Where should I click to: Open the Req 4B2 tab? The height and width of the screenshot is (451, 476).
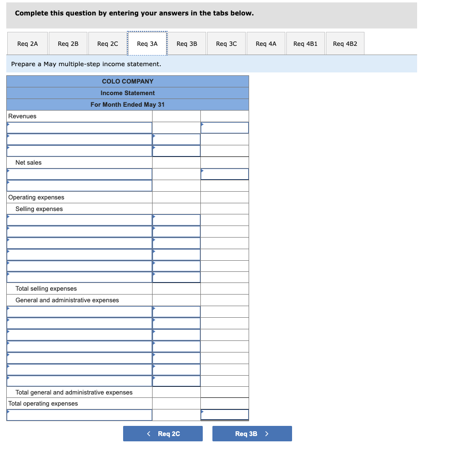pos(345,43)
